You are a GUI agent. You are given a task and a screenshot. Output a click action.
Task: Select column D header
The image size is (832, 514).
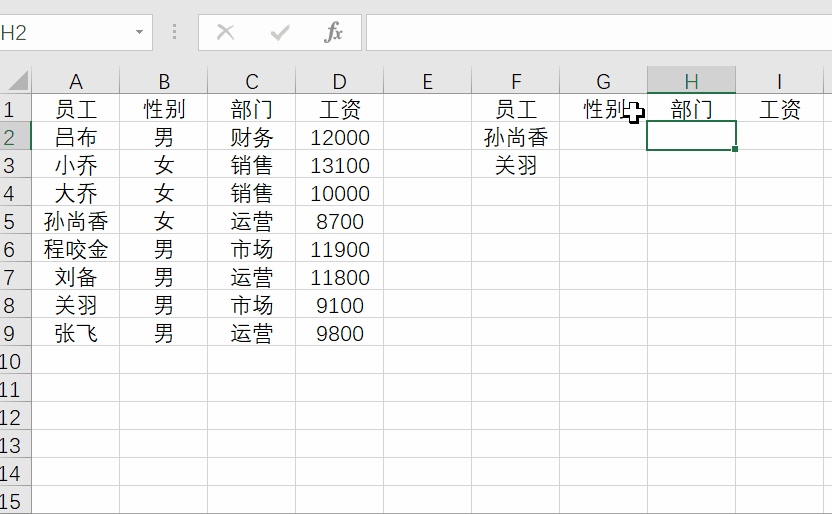(x=340, y=81)
